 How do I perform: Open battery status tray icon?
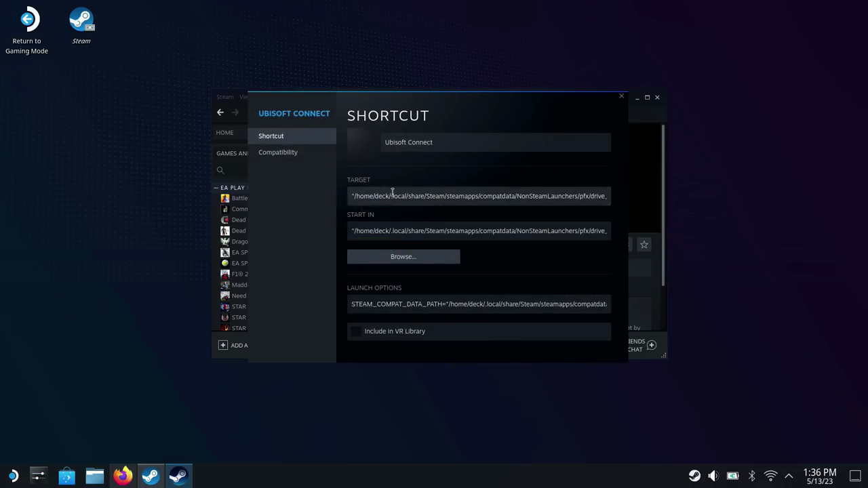point(732,476)
